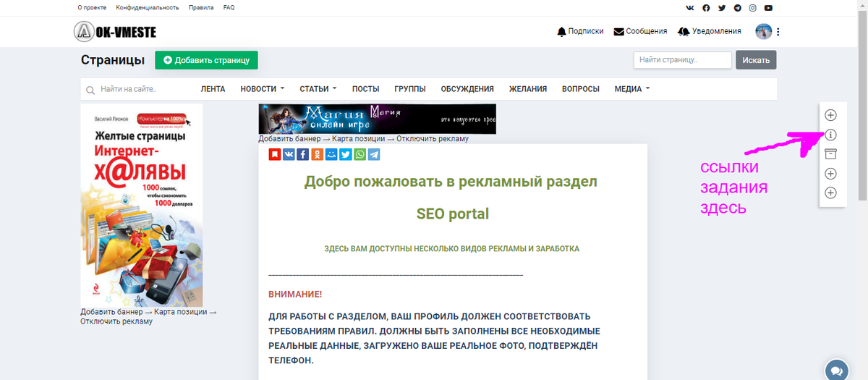Click the SEO portal heading text
This screenshot has height=380, width=868.
[x=453, y=214]
